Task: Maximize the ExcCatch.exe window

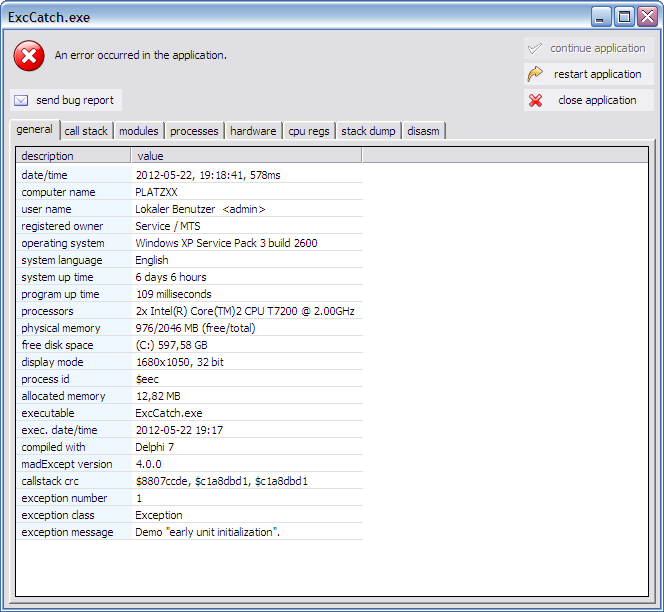Action: pyautogui.click(x=624, y=17)
